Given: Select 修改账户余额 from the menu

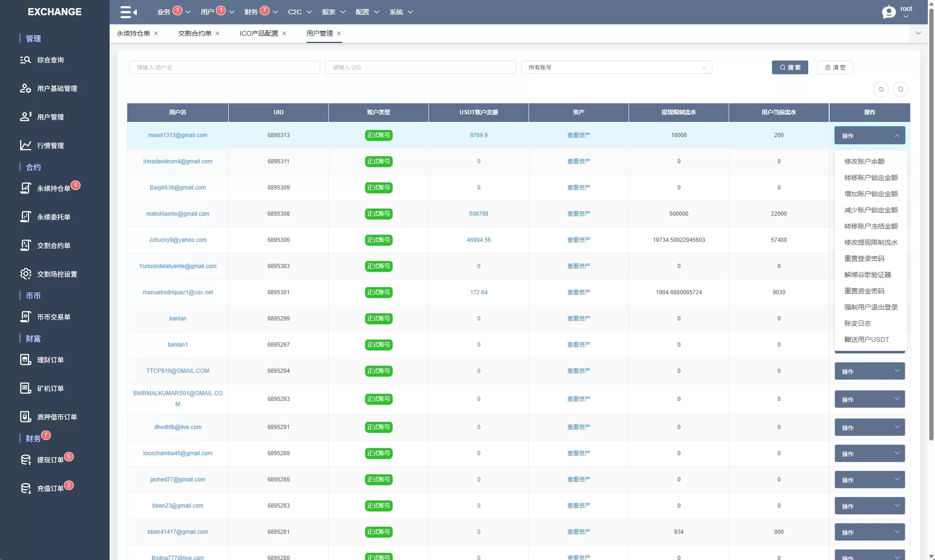Looking at the screenshot, I should 864,161.
